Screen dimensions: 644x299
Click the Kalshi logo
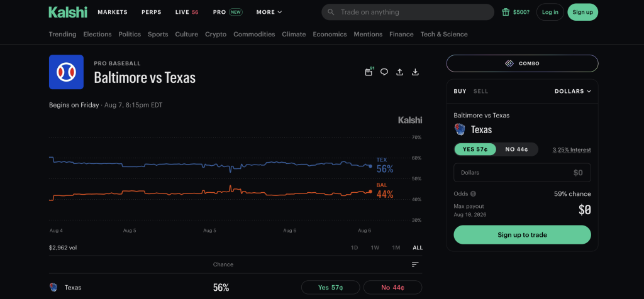tap(68, 12)
